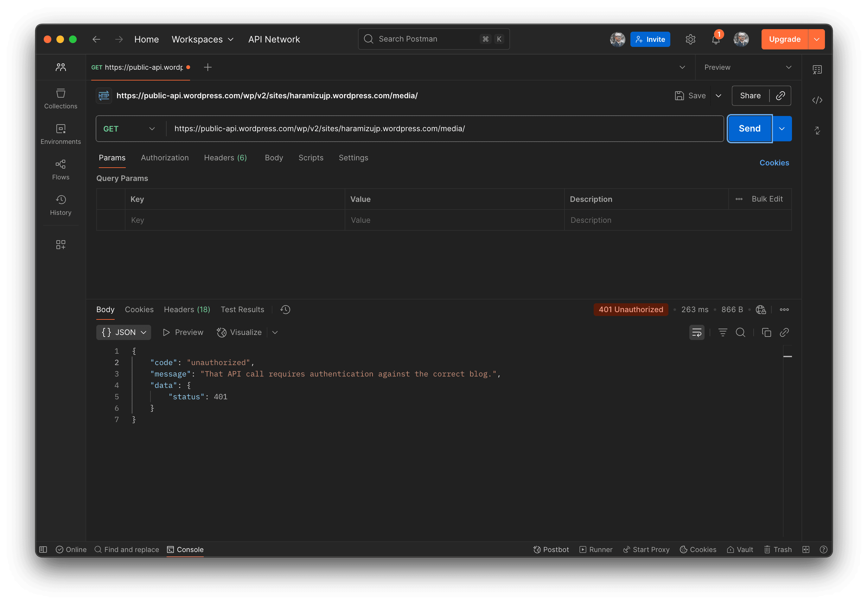Open the code snippet panel icon
Screen dimensions: 868x604
[817, 100]
